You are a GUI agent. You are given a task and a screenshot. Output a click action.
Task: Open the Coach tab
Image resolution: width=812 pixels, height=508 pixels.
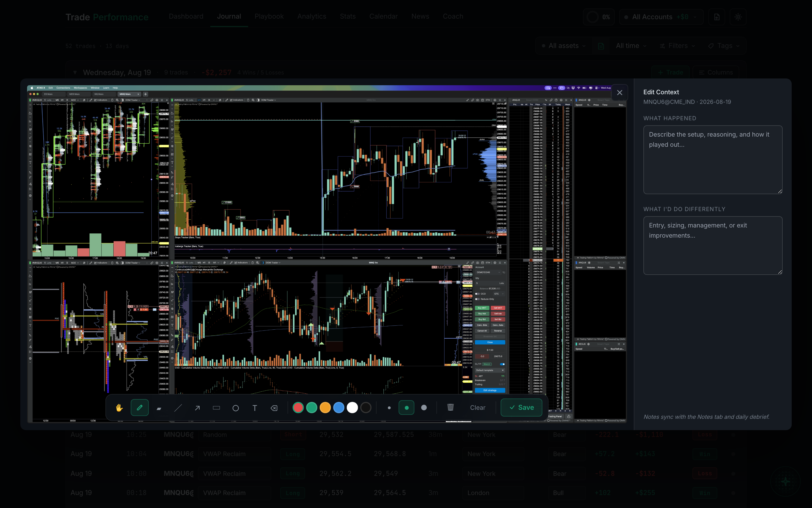click(453, 16)
